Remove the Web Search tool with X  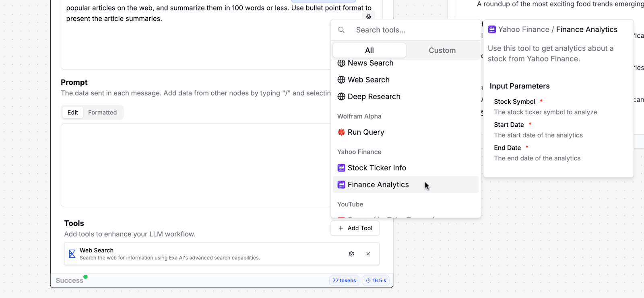(368, 254)
